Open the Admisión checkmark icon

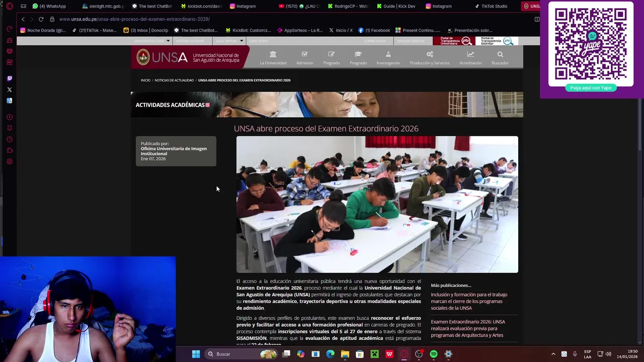[x=304, y=54]
